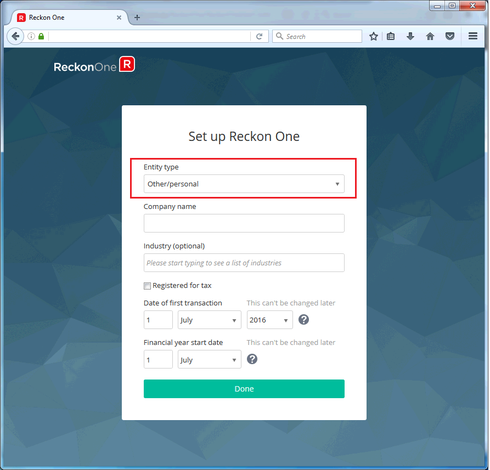Click help icon beside Financial year start date
The image size is (490, 470).
(x=252, y=359)
